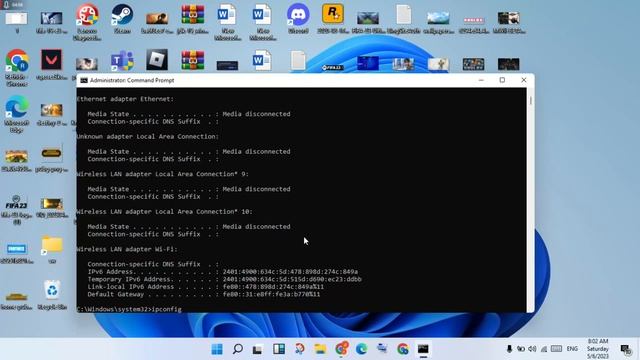Click the Command Prompt title bar icon
Image resolution: width=640 pixels, height=360 pixels.
pyautogui.click(x=84, y=80)
